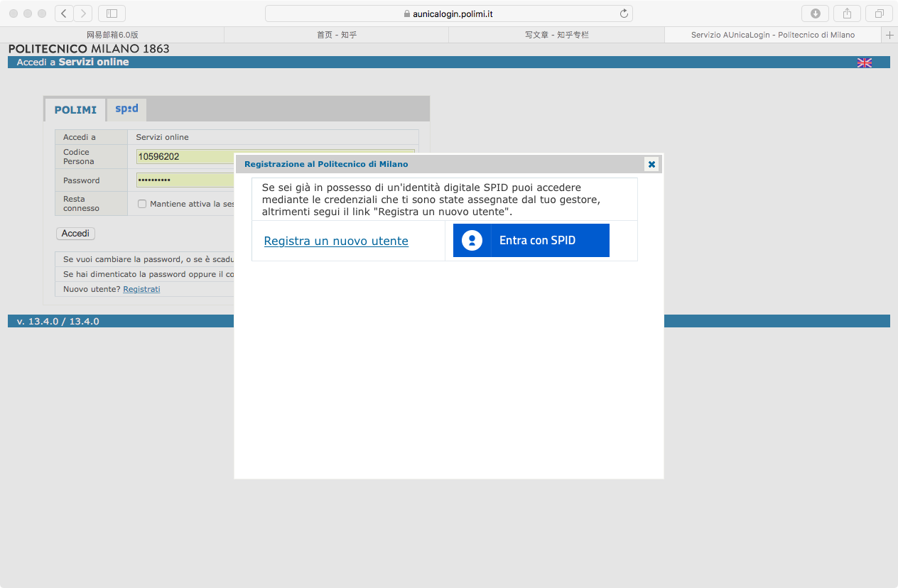Open the Registrati link
898x588 pixels.
[x=141, y=289]
